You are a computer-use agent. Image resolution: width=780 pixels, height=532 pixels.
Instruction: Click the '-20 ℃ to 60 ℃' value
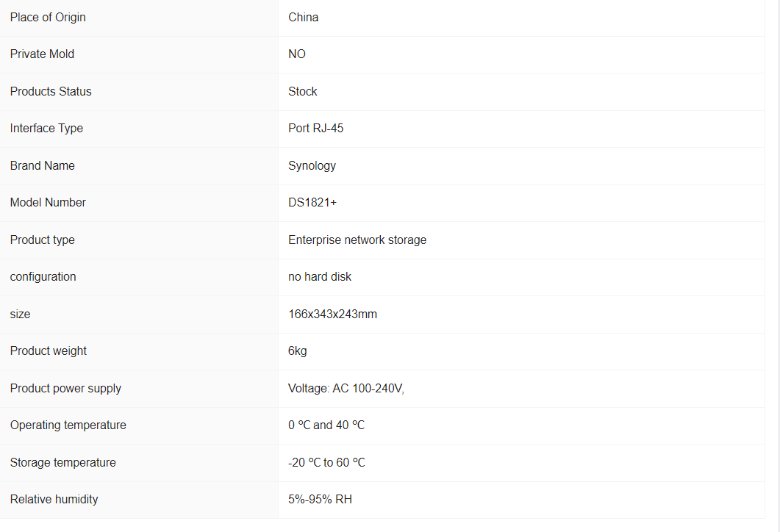[x=326, y=462]
